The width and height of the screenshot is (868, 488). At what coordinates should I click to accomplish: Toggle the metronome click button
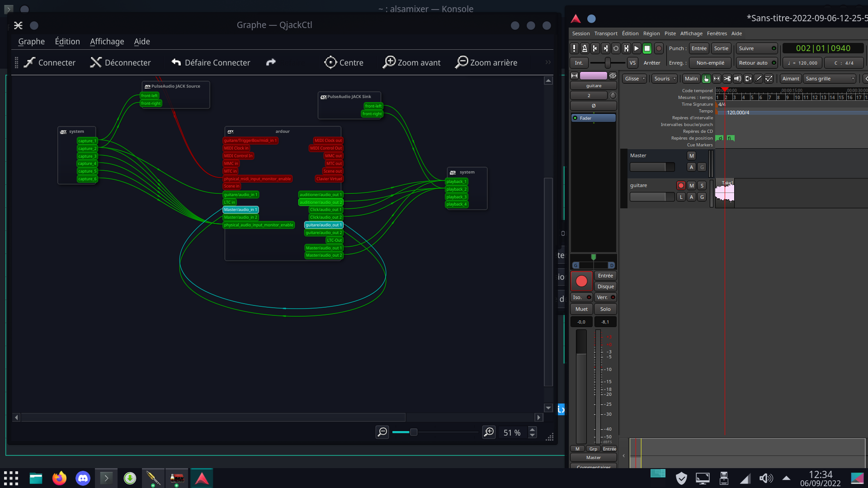coord(585,48)
